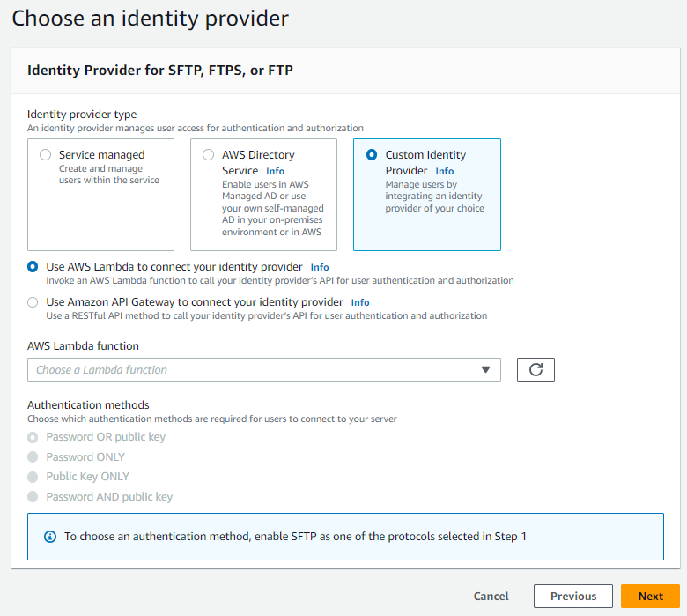Screen dimensions: 687x616
Task: Click the dropdown arrow of the Lambda function selector
Action: pos(485,370)
